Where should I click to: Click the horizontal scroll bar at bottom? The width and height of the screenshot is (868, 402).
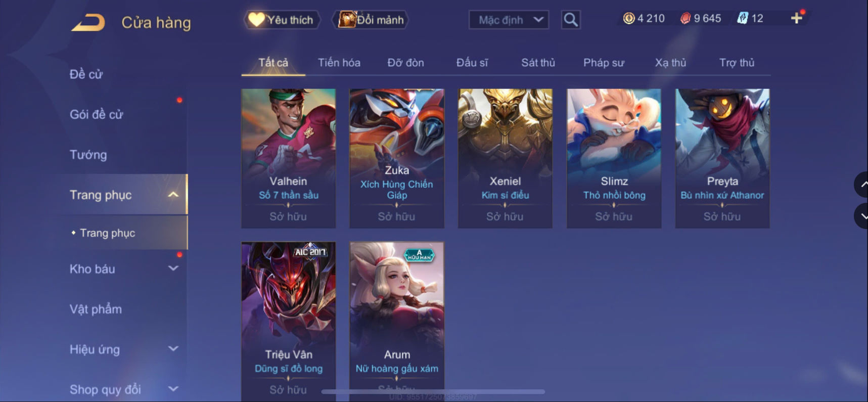tap(433, 391)
